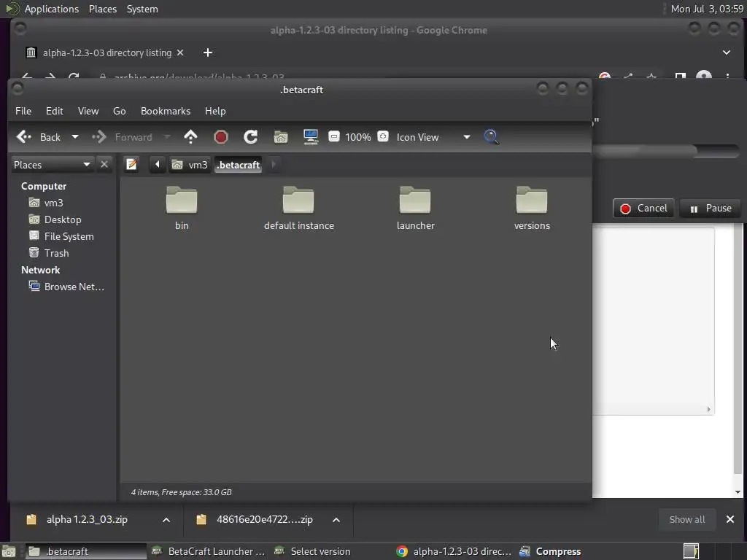This screenshot has width=747, height=560.
Task: Open the Icon View dropdown
Action: coord(433,137)
